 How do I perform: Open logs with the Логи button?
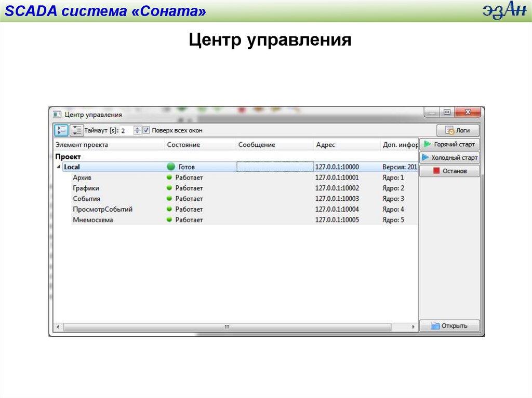pyautogui.click(x=458, y=130)
